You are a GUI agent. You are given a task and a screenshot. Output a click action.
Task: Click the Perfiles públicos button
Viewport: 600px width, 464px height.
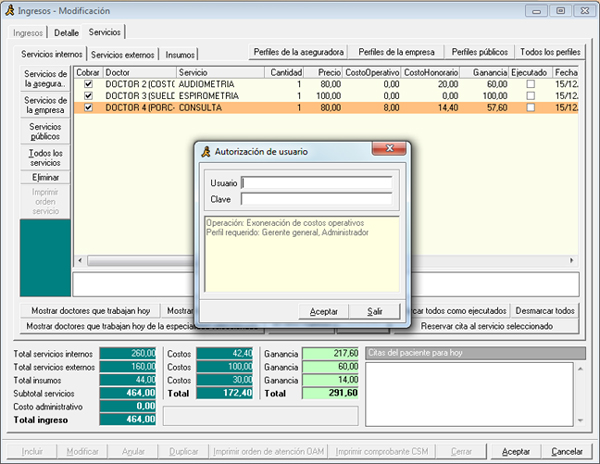pyautogui.click(x=478, y=51)
